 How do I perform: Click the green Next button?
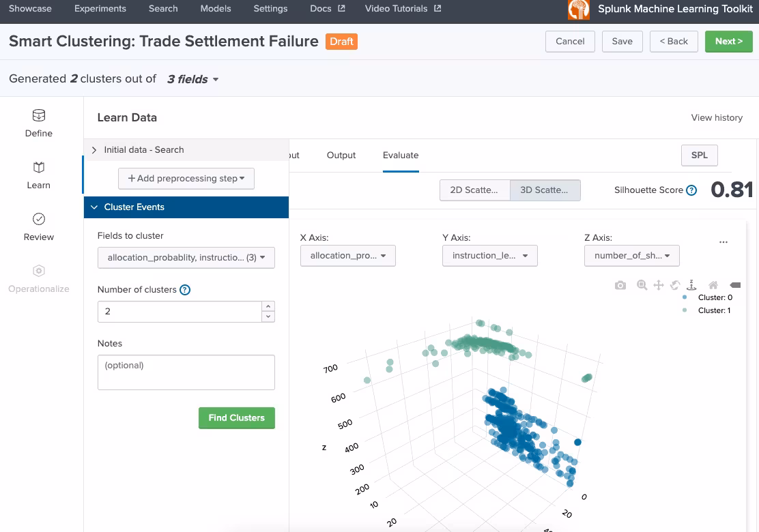click(x=728, y=41)
